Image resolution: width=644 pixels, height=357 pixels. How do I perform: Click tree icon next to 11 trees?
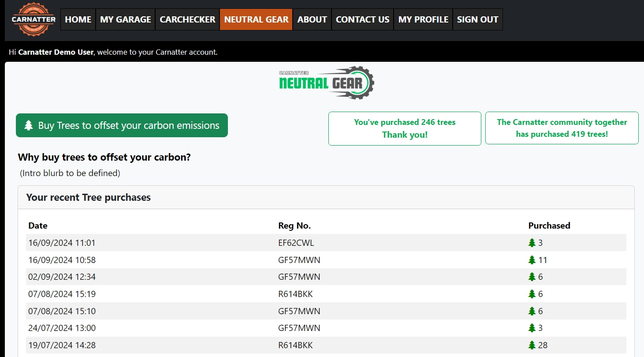pyautogui.click(x=532, y=260)
